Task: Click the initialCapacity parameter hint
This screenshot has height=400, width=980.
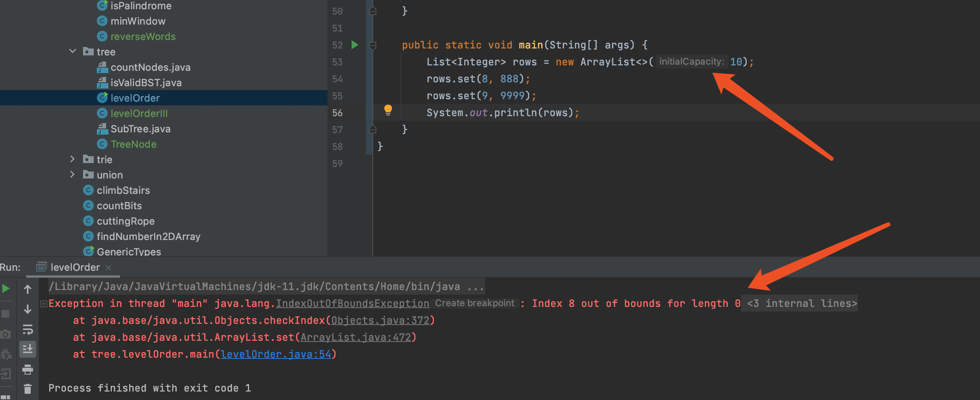Action: (x=691, y=62)
